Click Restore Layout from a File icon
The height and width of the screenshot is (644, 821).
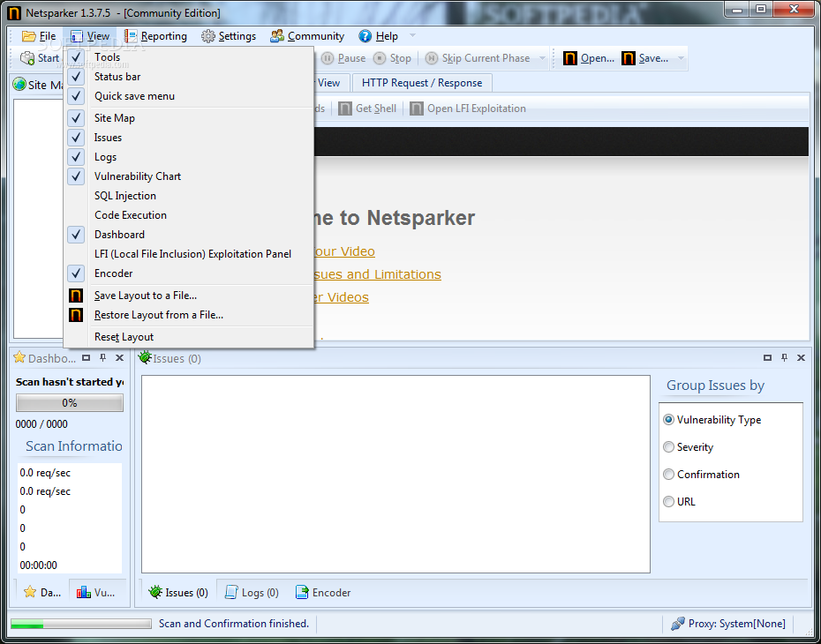tap(76, 315)
